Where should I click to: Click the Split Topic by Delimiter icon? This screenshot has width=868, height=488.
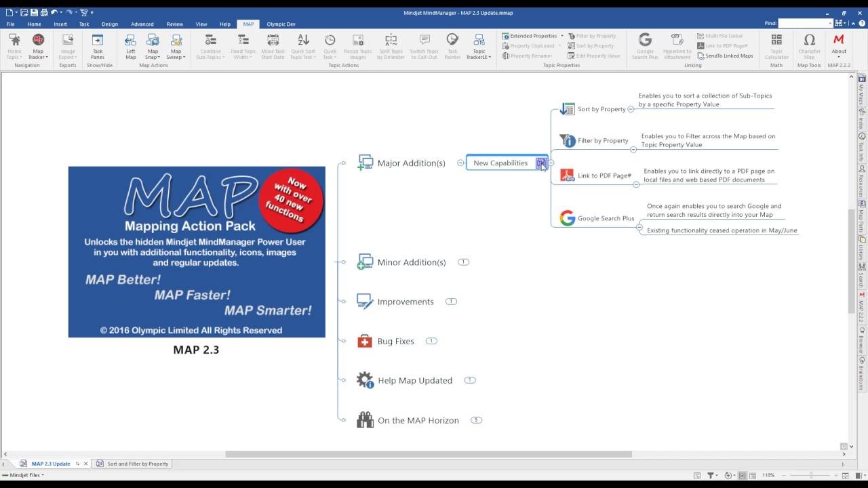coord(391,40)
